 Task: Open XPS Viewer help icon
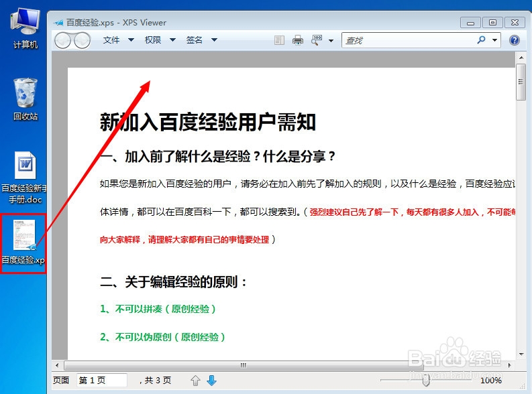point(515,40)
